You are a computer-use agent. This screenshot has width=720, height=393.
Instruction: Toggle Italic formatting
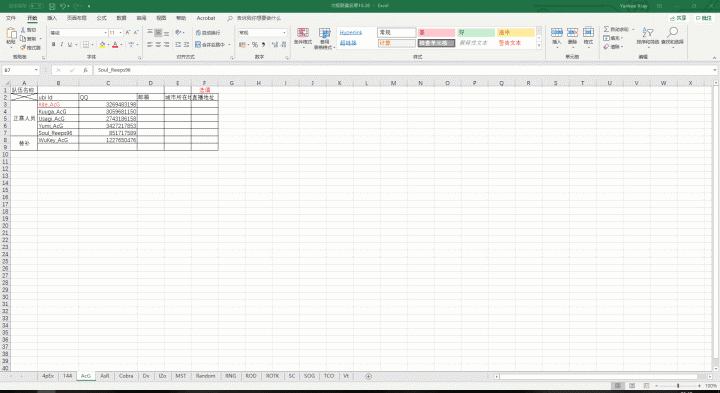(x=62, y=45)
